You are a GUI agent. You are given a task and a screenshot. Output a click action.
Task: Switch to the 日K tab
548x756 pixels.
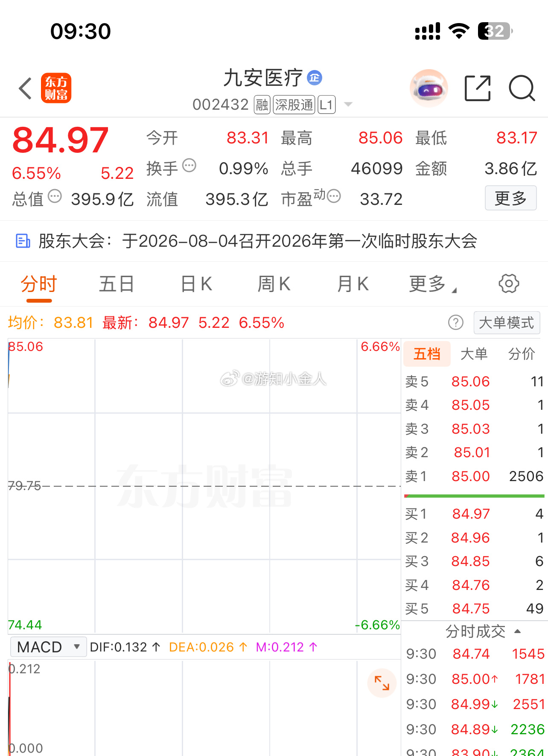(196, 284)
